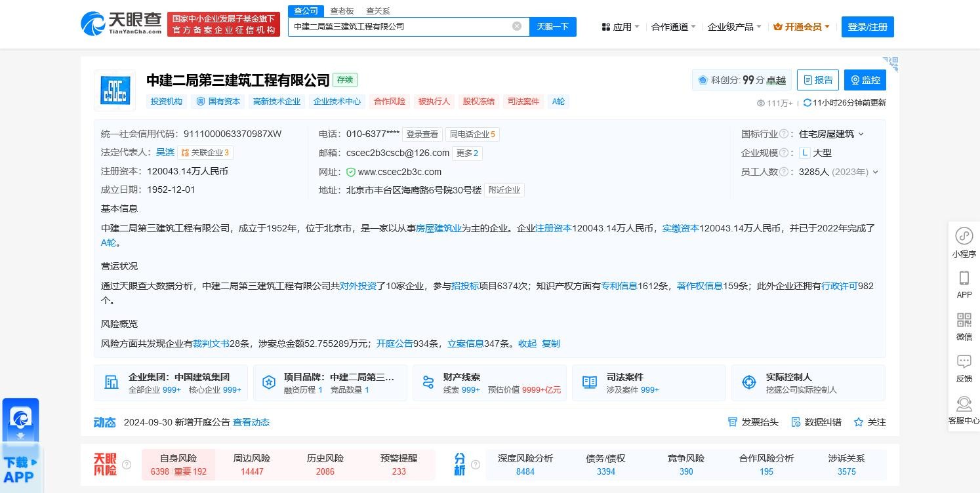
Task: Expand the employee count year dropdown
Action: pos(875,172)
